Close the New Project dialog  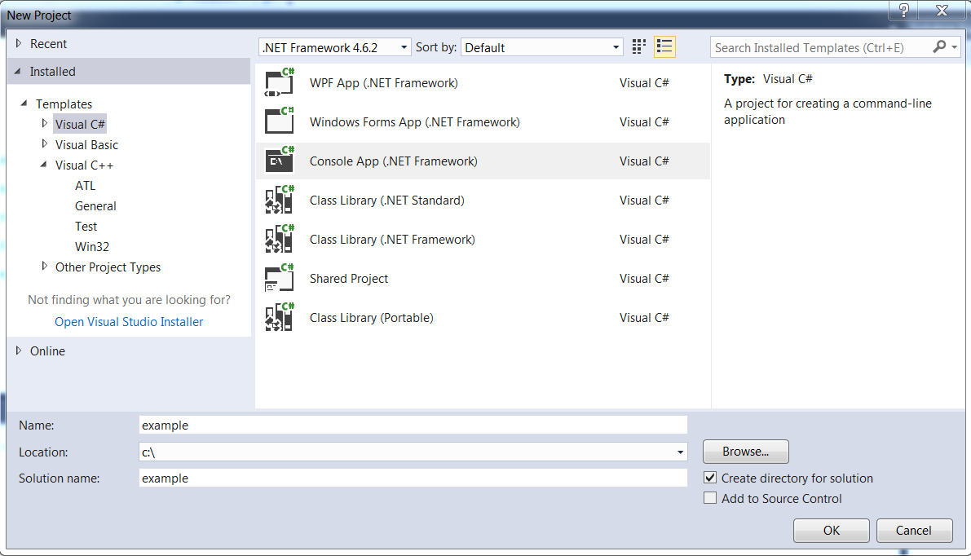942,11
